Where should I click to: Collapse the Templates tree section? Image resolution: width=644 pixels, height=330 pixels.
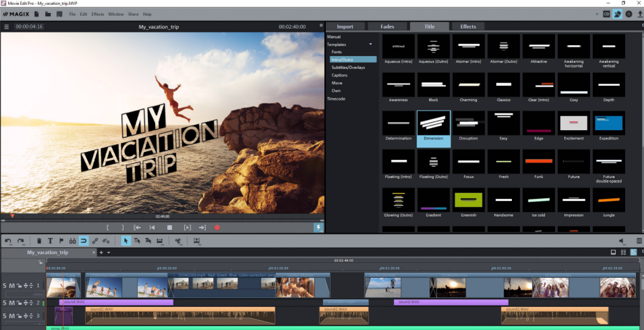tap(370, 44)
